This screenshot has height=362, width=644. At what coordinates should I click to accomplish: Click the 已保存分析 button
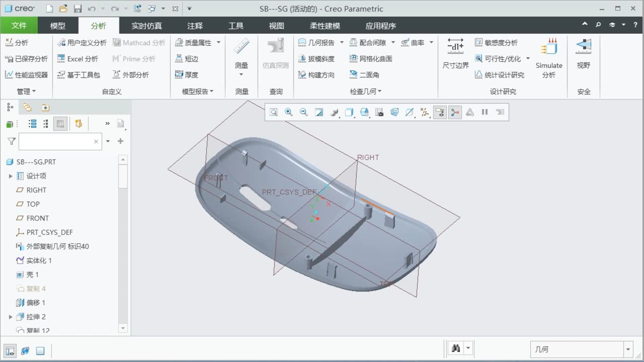click(26, 59)
